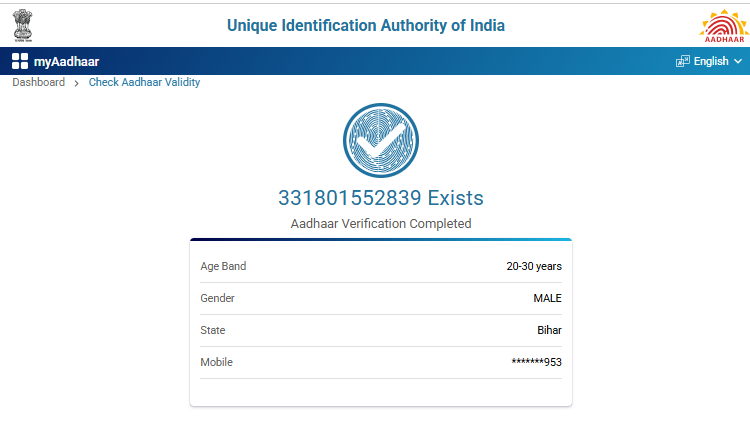750x431 pixels.
Task: Select the Age Band row label
Action: point(223,266)
